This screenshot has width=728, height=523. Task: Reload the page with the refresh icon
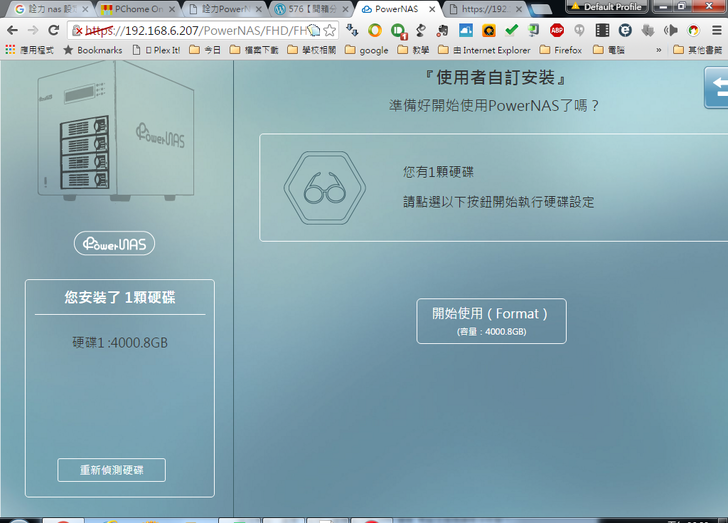tap(54, 31)
